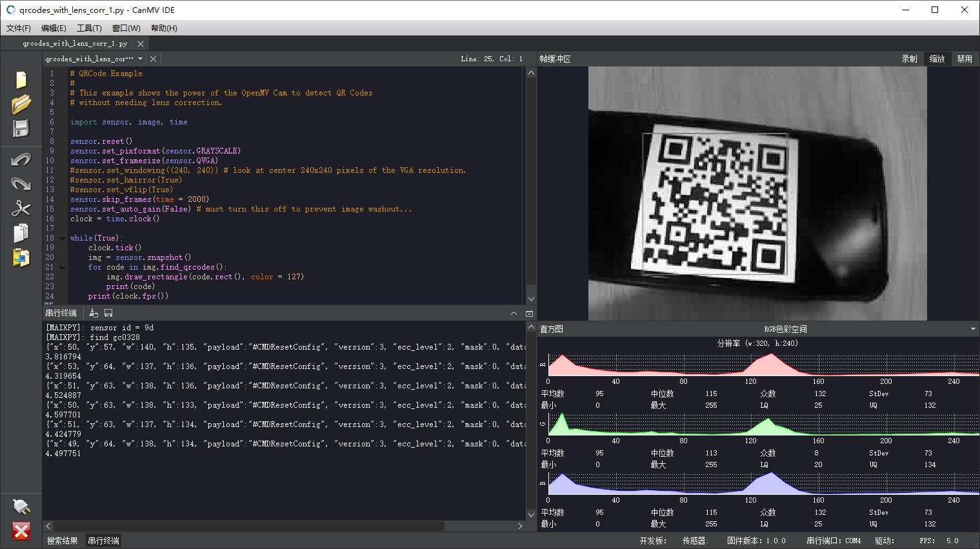The height and width of the screenshot is (549, 980).
Task: Click the Copy documents icon
Action: (x=21, y=233)
